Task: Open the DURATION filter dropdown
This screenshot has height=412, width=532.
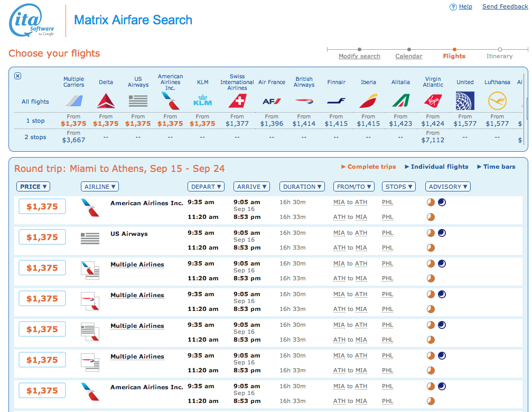Action: click(302, 187)
